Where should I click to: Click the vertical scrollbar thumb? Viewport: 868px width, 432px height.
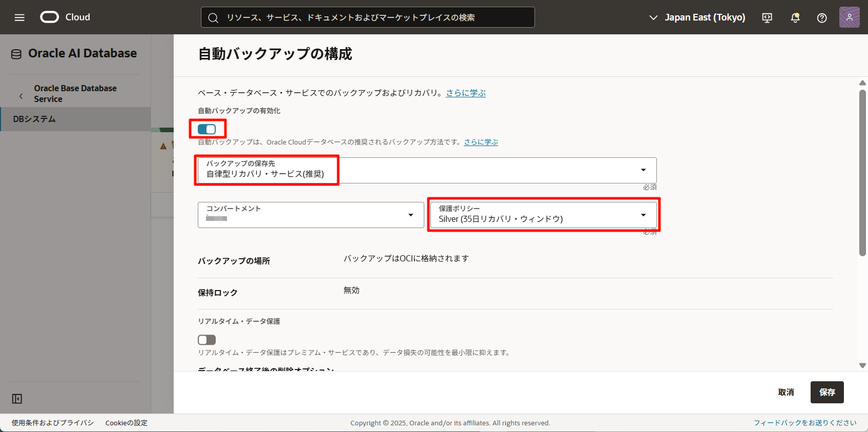coord(862,173)
